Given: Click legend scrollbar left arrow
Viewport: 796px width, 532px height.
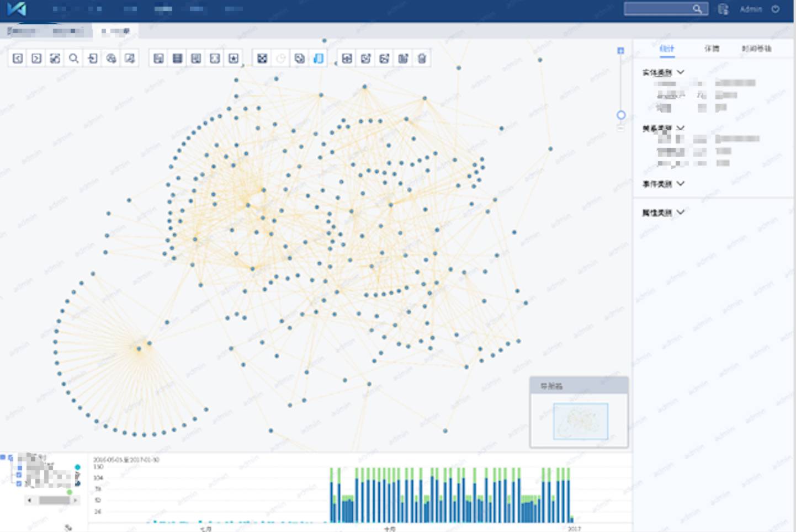Looking at the screenshot, I should pyautogui.click(x=29, y=501).
